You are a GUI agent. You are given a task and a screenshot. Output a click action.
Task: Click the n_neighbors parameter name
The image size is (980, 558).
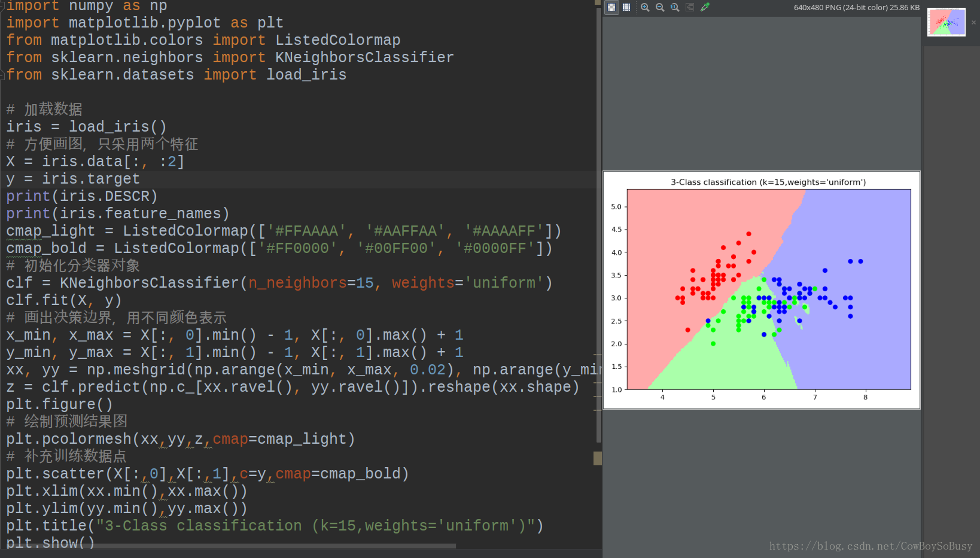[x=297, y=283]
